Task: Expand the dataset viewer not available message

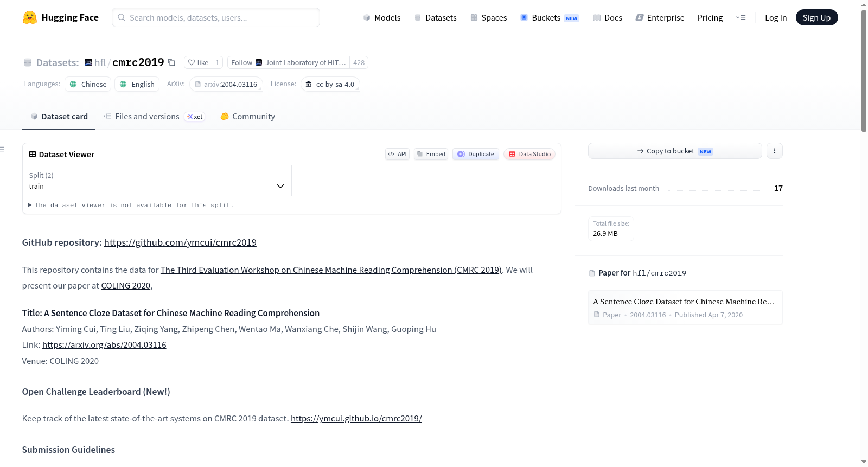Action: 130,205
